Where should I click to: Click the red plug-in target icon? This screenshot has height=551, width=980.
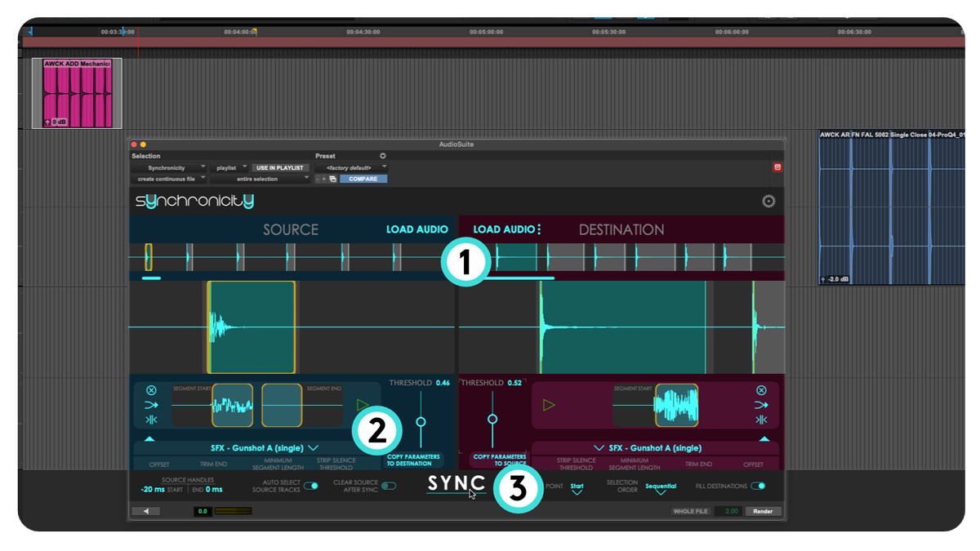coord(777,167)
